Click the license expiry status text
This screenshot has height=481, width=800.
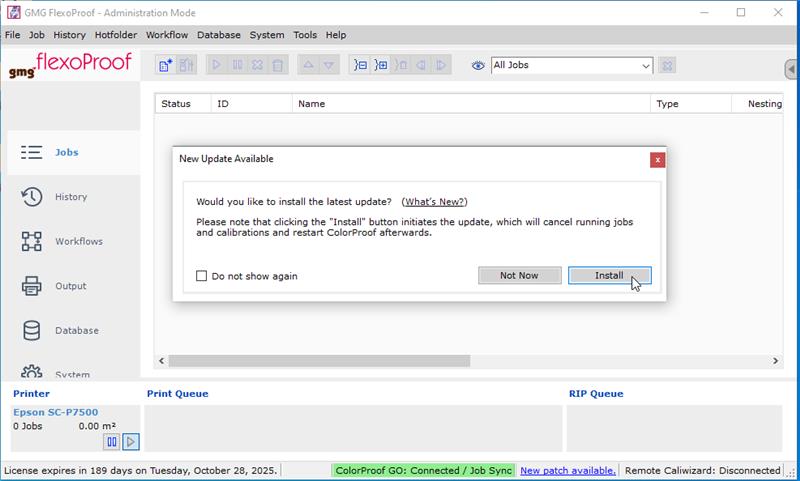pos(140,471)
